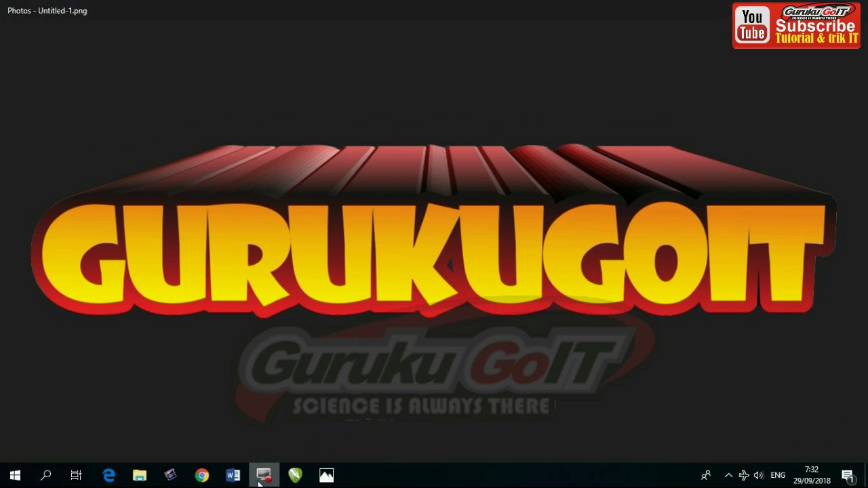The image size is (868, 488).
Task: Open File Explorer from taskbar
Action: pyautogui.click(x=140, y=475)
